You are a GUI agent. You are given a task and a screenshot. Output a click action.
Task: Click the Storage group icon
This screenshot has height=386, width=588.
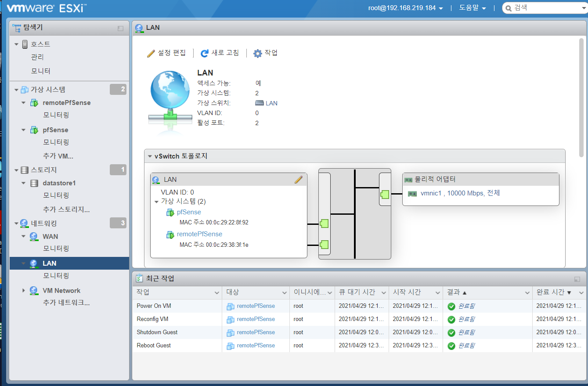click(x=25, y=170)
